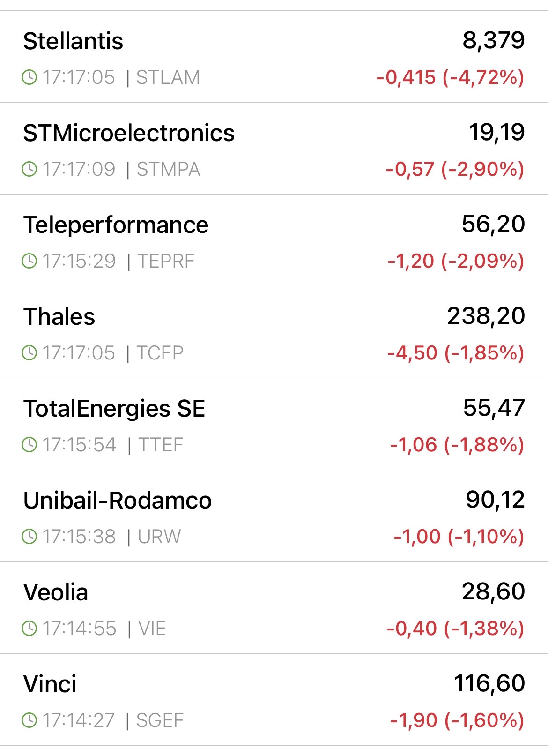Viewport: 548px width, 756px height.
Task: Tap the STMPA ticker symbol
Action: point(168,169)
